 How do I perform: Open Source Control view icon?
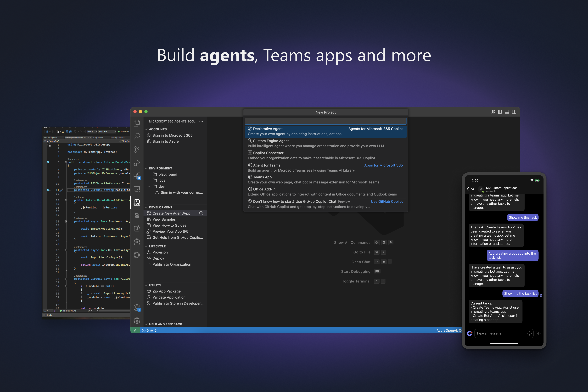coord(137,150)
